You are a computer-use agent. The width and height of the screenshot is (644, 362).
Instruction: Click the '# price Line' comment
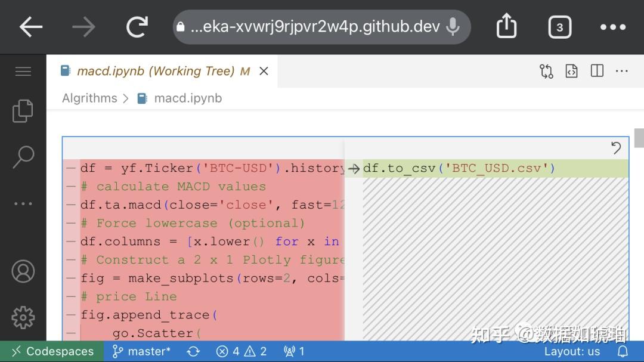click(x=129, y=296)
